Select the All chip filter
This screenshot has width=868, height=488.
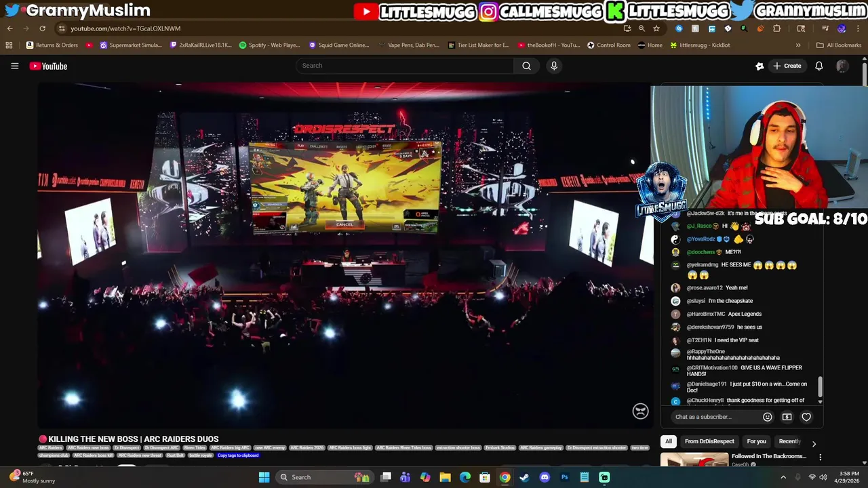[x=668, y=441]
